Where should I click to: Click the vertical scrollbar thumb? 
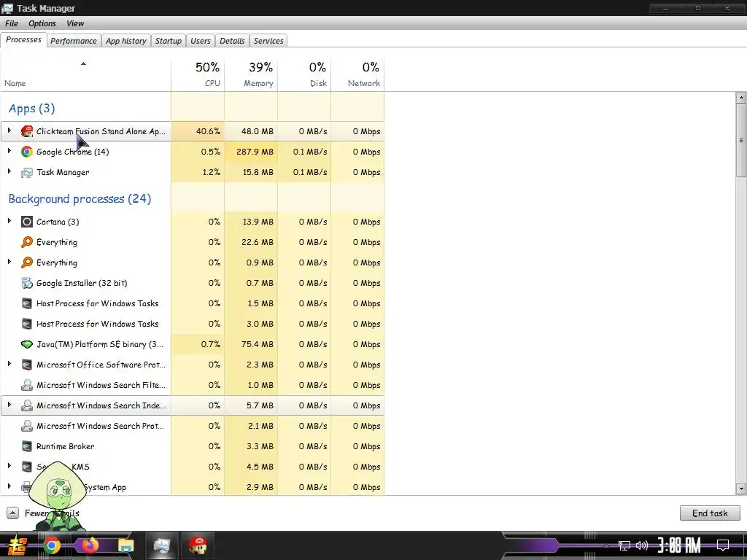click(x=741, y=141)
